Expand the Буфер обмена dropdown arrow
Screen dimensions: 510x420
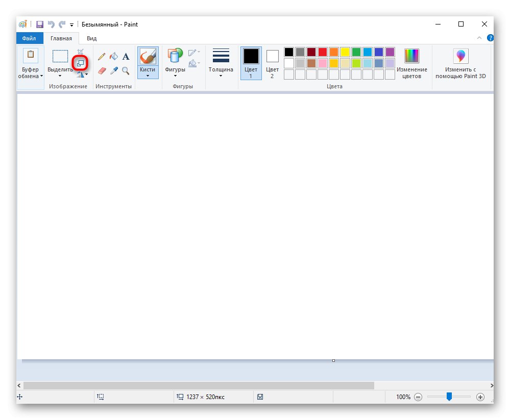(x=41, y=76)
